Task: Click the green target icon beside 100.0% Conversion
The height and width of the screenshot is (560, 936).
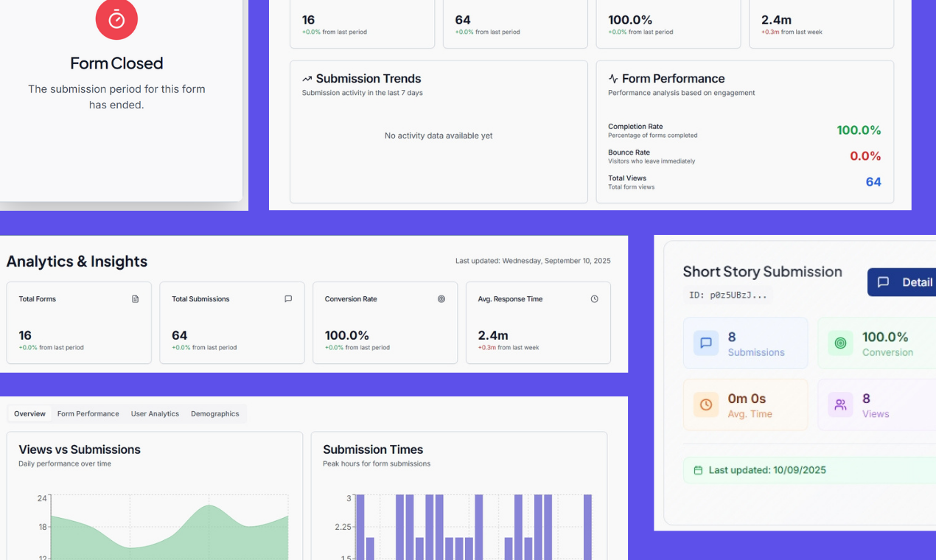Action: click(x=840, y=343)
